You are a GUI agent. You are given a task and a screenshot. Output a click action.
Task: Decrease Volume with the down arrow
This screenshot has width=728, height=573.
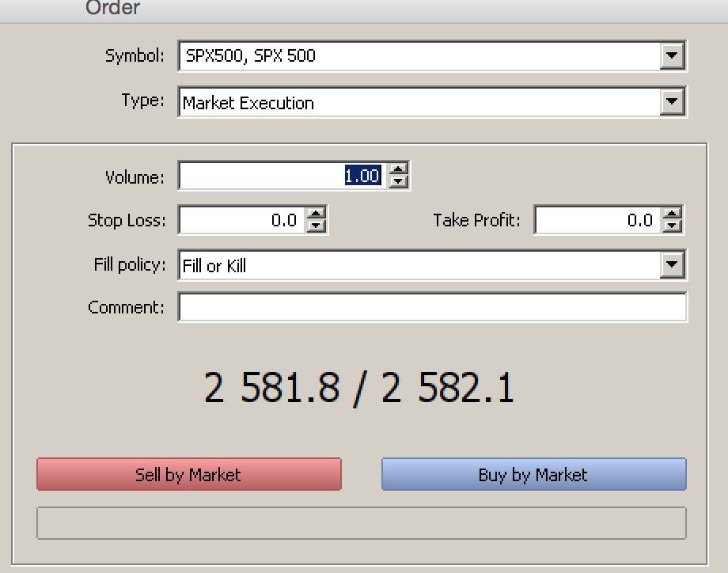coord(398,181)
